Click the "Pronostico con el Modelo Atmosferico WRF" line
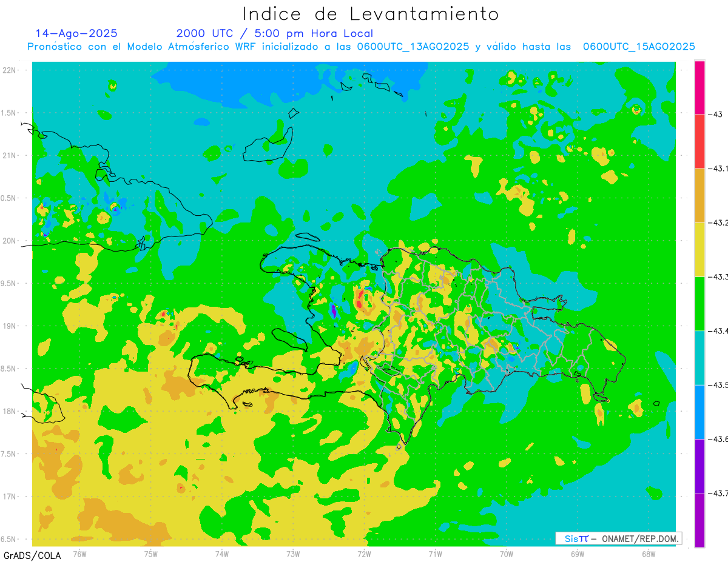The height and width of the screenshot is (562, 728). point(361,47)
